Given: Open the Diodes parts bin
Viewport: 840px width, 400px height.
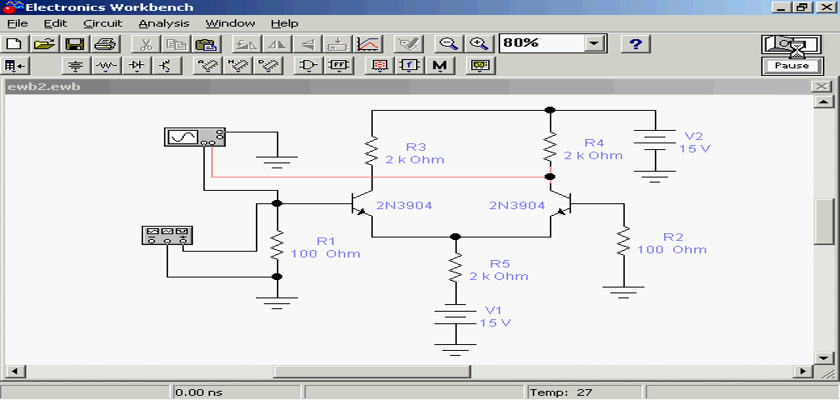Looking at the screenshot, I should 137,66.
